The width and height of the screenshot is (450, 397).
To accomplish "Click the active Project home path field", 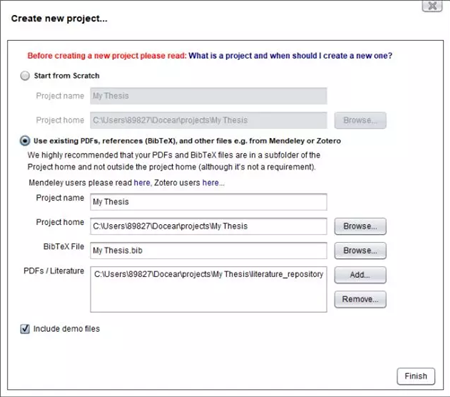I will click(208, 226).
